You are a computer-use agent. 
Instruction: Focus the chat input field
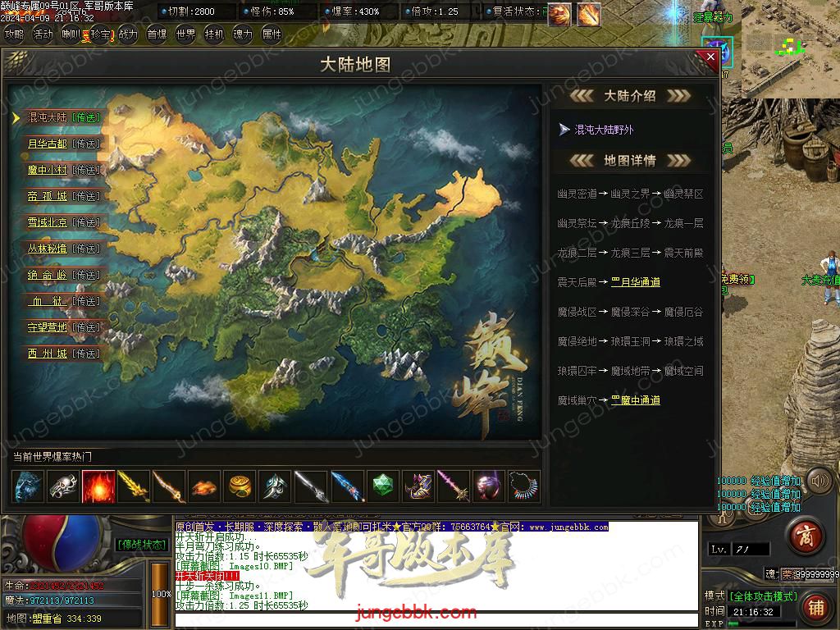[x=436, y=620]
